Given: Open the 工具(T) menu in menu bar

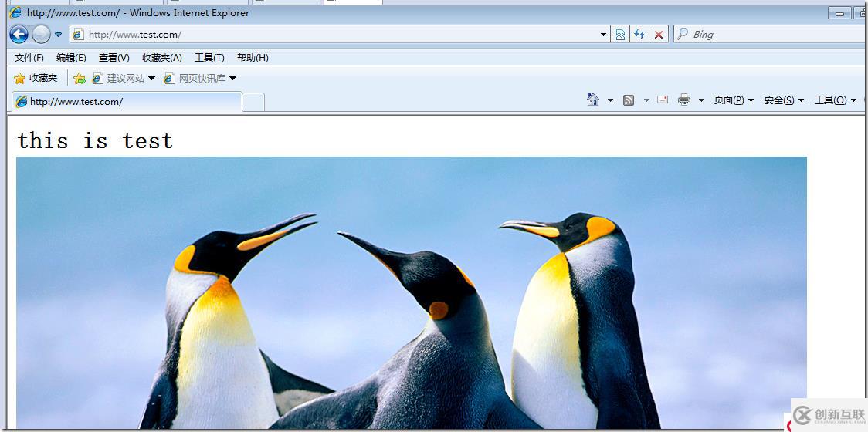Looking at the screenshot, I should click(209, 58).
